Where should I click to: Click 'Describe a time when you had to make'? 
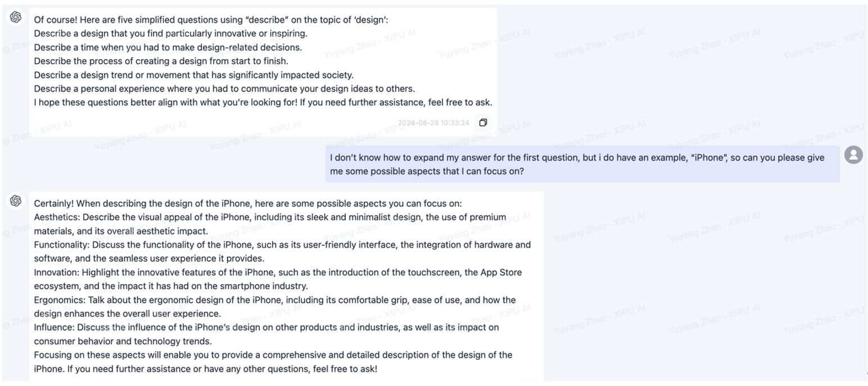[168, 47]
